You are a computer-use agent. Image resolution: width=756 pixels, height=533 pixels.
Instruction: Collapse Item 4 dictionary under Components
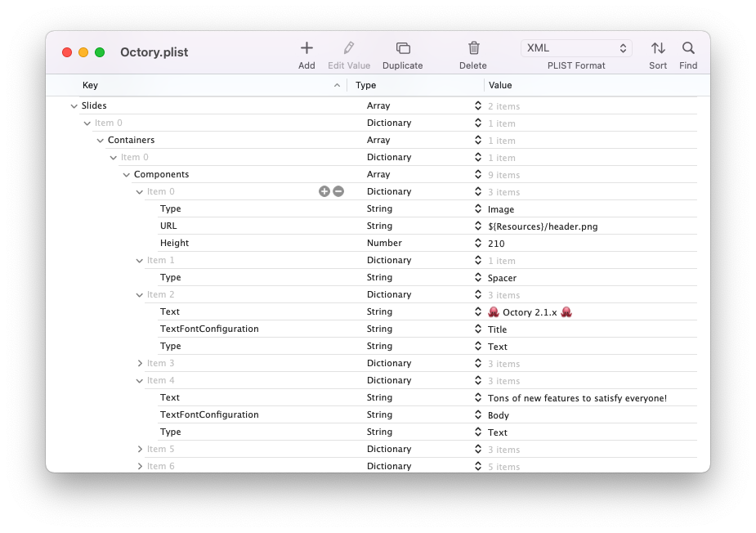pyautogui.click(x=139, y=381)
